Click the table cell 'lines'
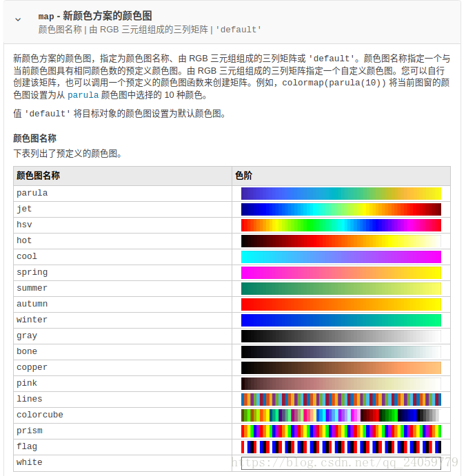Screen dimensions: 466x476 coord(123,400)
